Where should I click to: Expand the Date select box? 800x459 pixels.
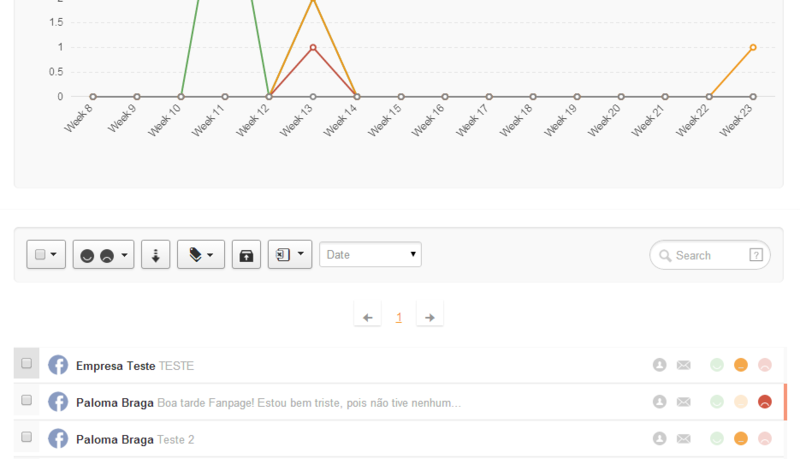coord(370,255)
